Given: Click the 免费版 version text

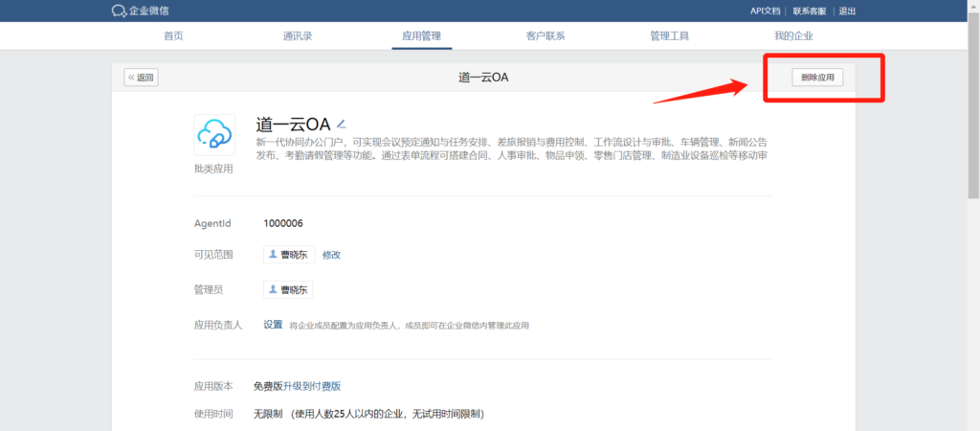Looking at the screenshot, I should click(268, 386).
